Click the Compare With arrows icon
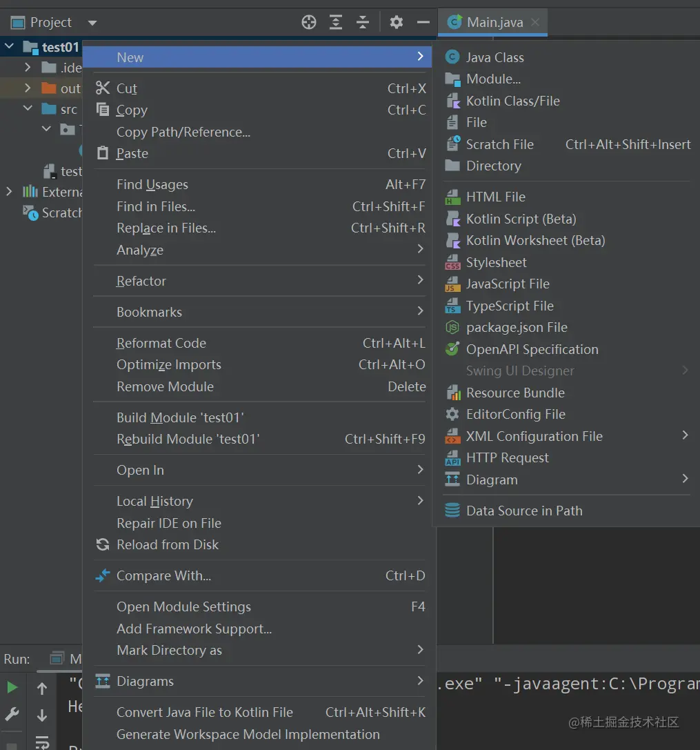The height and width of the screenshot is (750, 700). (x=102, y=575)
